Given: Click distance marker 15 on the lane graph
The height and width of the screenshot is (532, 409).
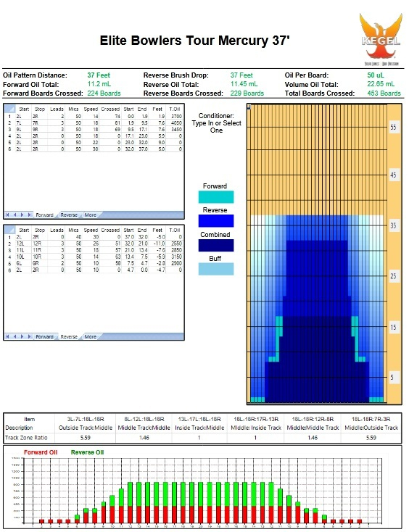Looking at the screenshot, I should 393,327.
